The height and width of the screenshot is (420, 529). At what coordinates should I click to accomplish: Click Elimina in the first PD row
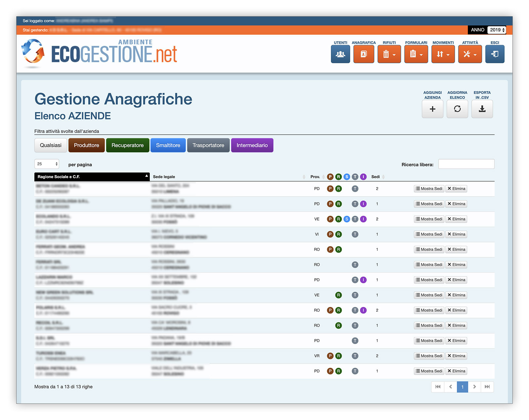click(456, 189)
